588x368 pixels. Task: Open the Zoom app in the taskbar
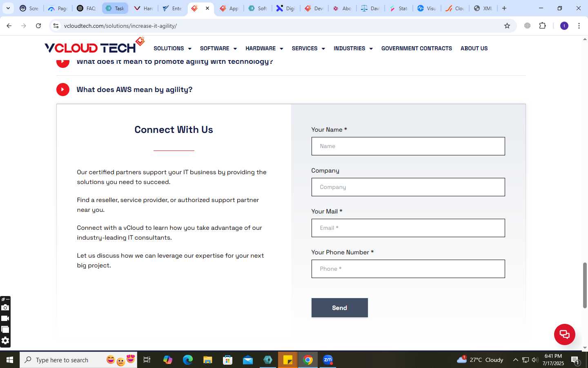(x=328, y=360)
